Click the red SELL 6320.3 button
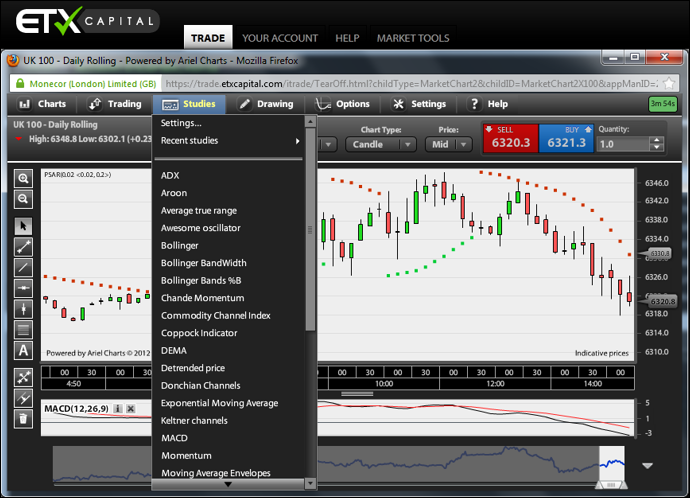This screenshot has height=498, width=690. (510, 138)
